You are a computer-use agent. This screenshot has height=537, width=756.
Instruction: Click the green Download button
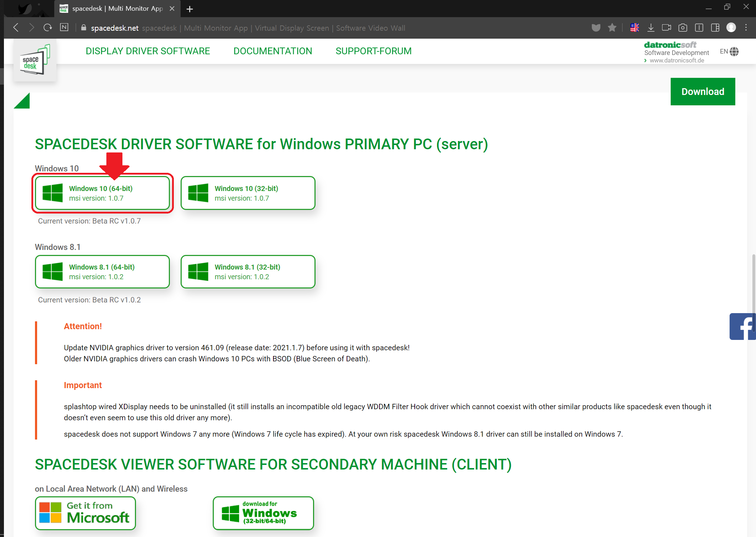702,91
